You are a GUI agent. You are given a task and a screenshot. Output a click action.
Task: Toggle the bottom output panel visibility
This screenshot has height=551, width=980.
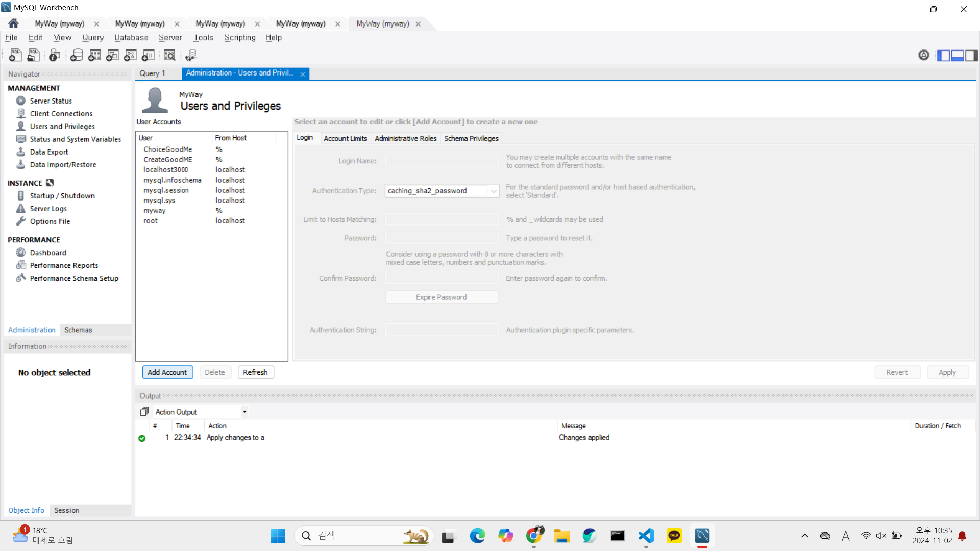coord(958,55)
